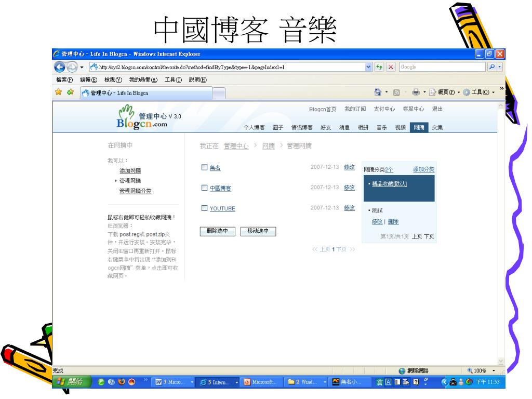Image resolution: width=532 pixels, height=399 pixels.
Task: Expand the address bar URL dropdown
Action: [x=368, y=67]
